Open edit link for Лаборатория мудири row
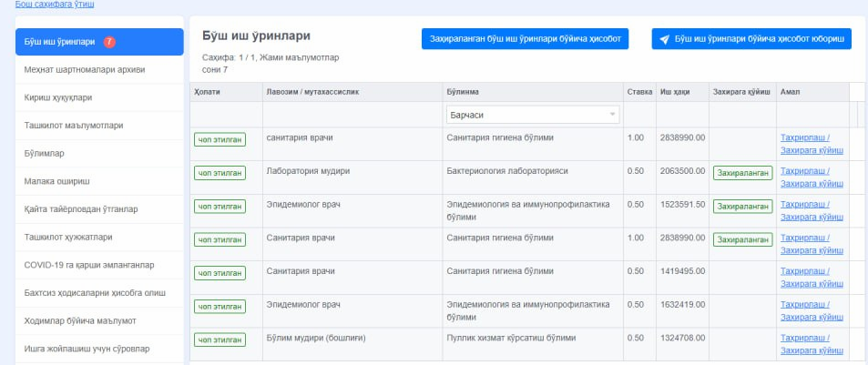 (805, 171)
